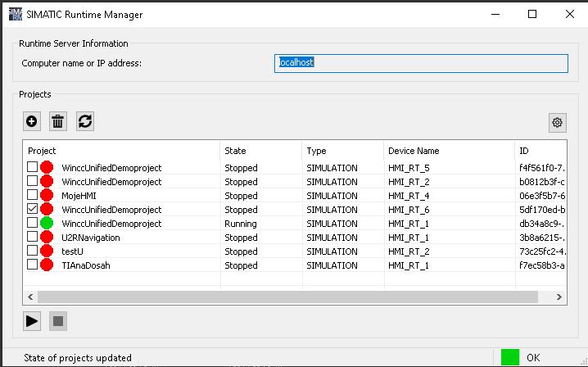Refresh the project list
Image resolution: width=588 pixels, height=367 pixels.
(x=85, y=121)
